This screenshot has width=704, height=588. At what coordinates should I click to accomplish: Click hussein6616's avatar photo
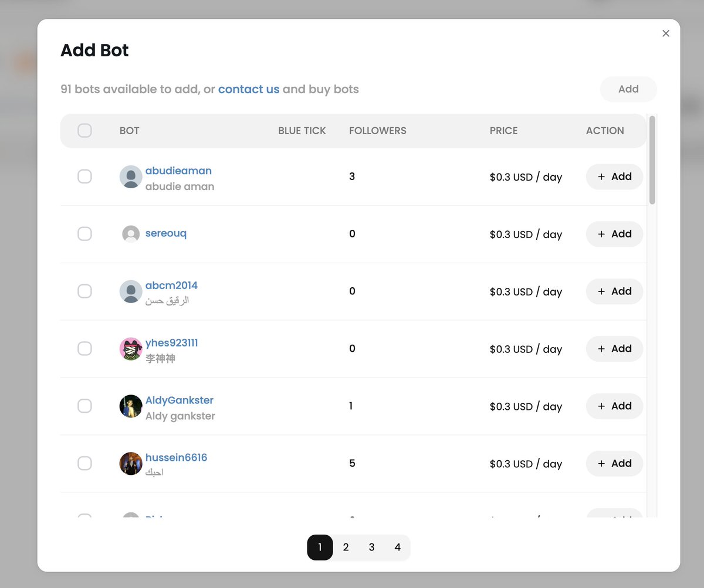pos(130,463)
